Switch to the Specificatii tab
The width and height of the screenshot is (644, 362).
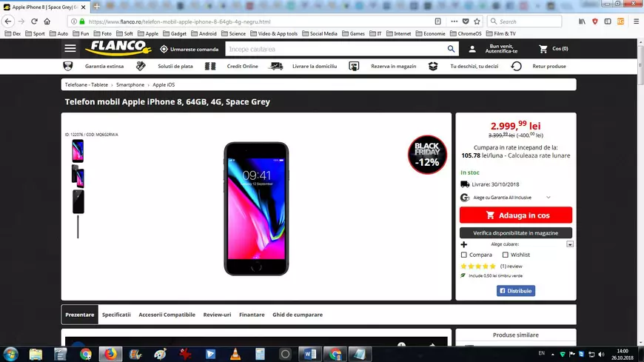coord(116,315)
